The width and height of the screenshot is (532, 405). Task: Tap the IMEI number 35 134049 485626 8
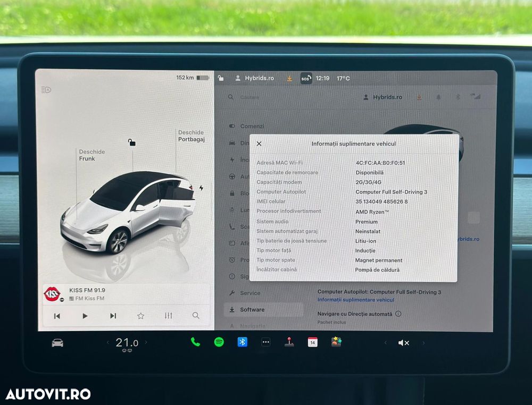click(381, 201)
